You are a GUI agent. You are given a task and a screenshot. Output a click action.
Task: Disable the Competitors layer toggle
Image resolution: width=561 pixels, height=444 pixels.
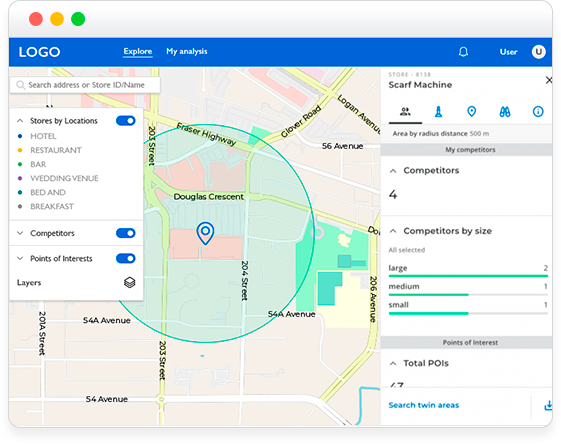coord(126,233)
